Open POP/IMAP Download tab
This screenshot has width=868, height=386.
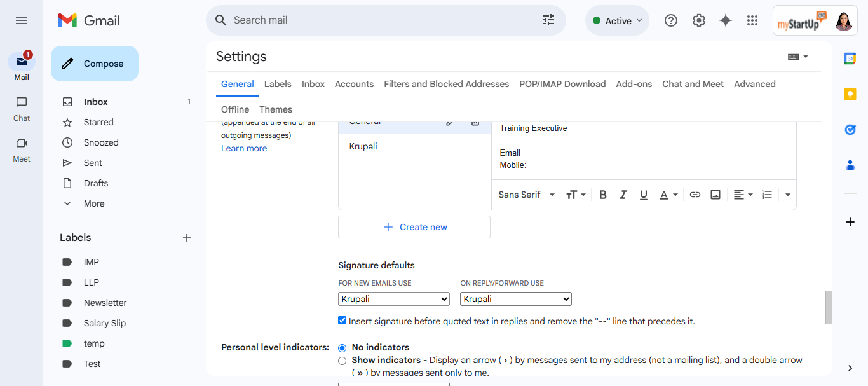tap(562, 84)
